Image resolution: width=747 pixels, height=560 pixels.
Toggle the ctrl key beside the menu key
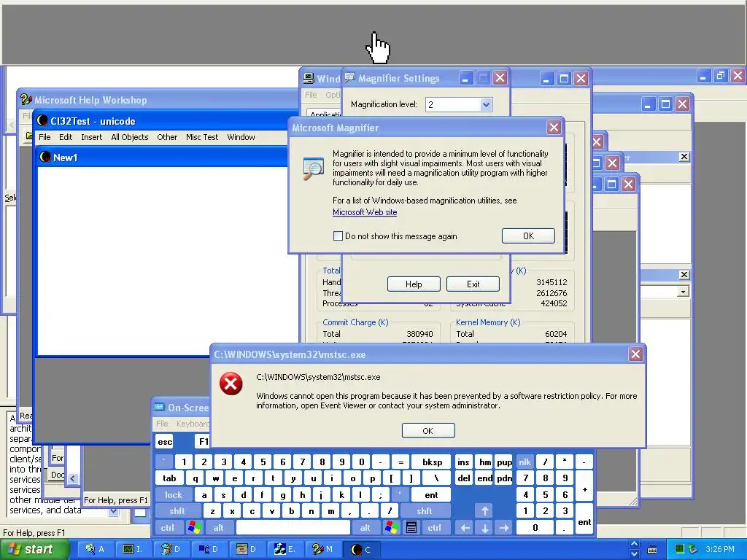coord(434,528)
